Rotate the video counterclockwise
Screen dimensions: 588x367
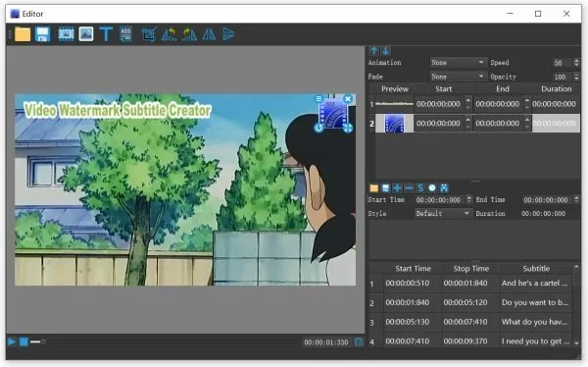(x=170, y=34)
